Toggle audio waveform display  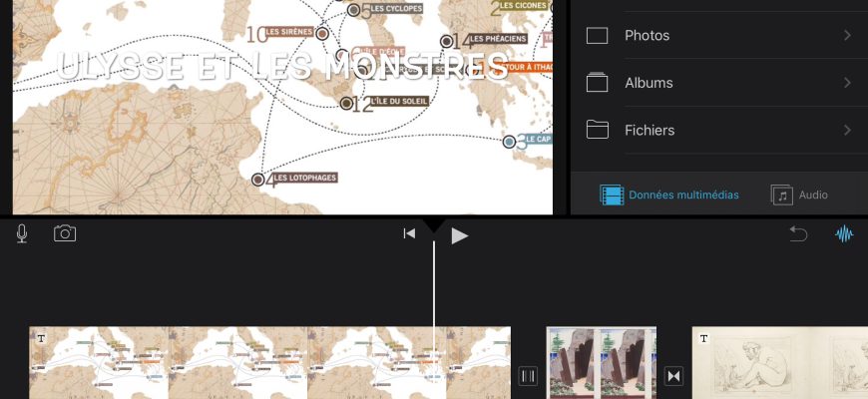[x=844, y=234]
